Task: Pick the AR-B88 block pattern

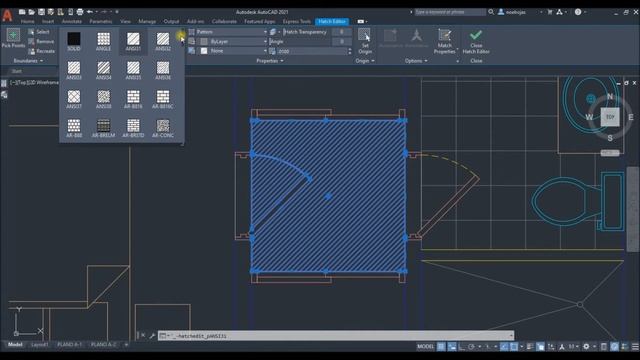Action: pyautogui.click(x=74, y=126)
